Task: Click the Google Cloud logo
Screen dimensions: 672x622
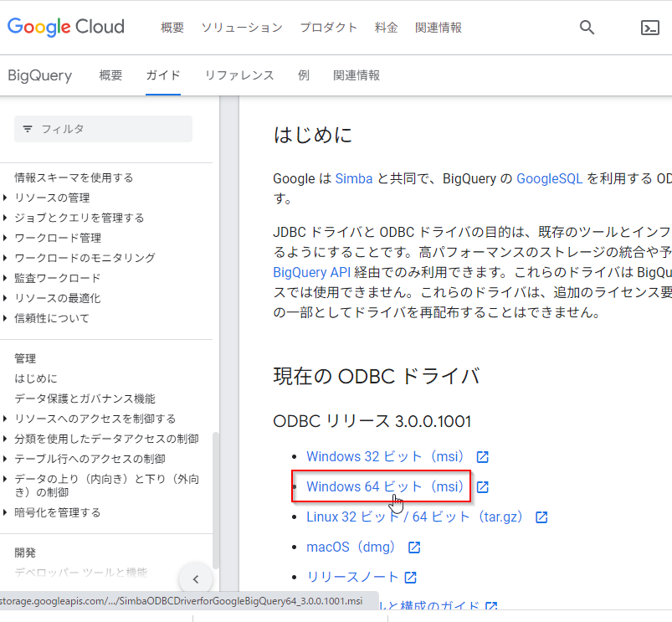Action: pos(66,27)
